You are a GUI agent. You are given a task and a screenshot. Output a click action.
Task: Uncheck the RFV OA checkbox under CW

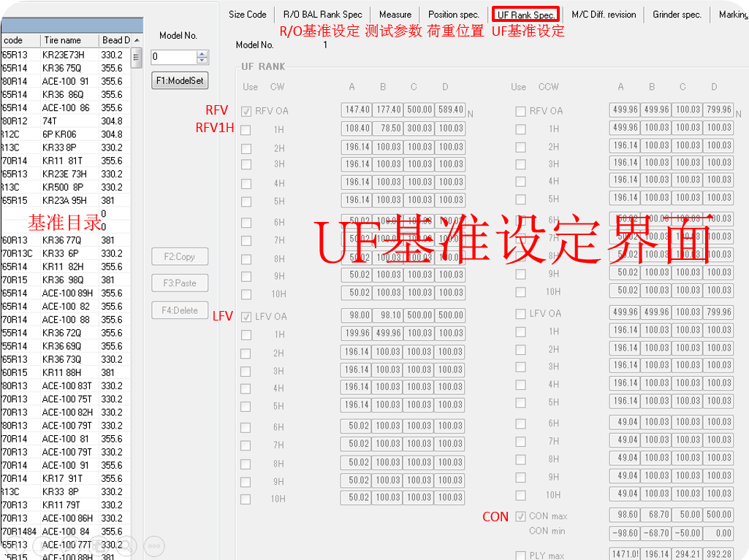[x=246, y=110]
